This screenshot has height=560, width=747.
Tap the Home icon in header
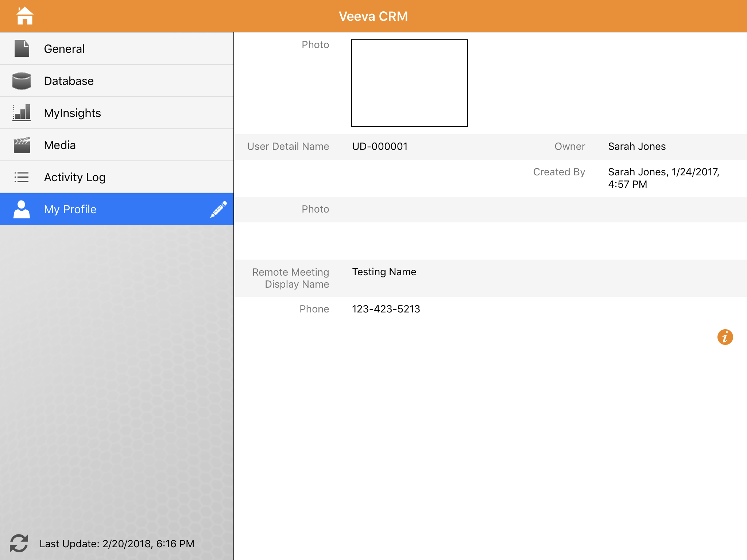pos(25,16)
